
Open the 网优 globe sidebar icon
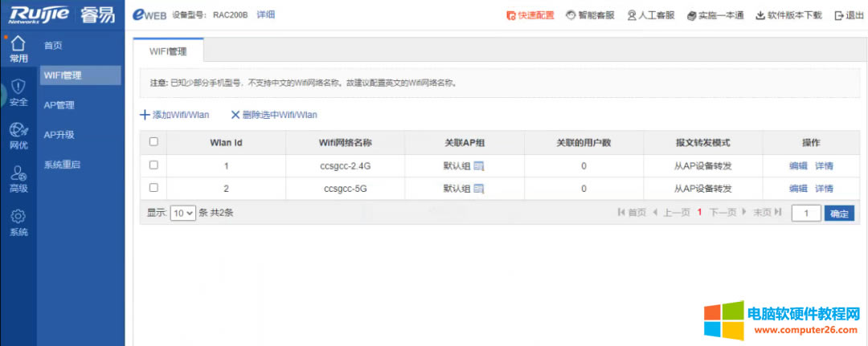18,136
